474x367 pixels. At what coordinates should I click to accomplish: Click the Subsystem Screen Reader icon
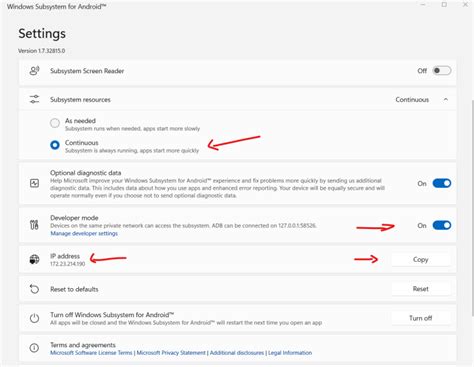34,71
